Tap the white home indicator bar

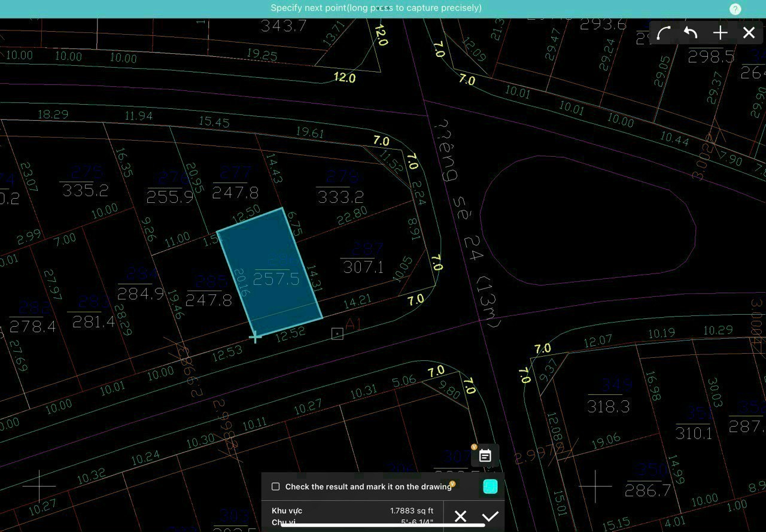383,525
